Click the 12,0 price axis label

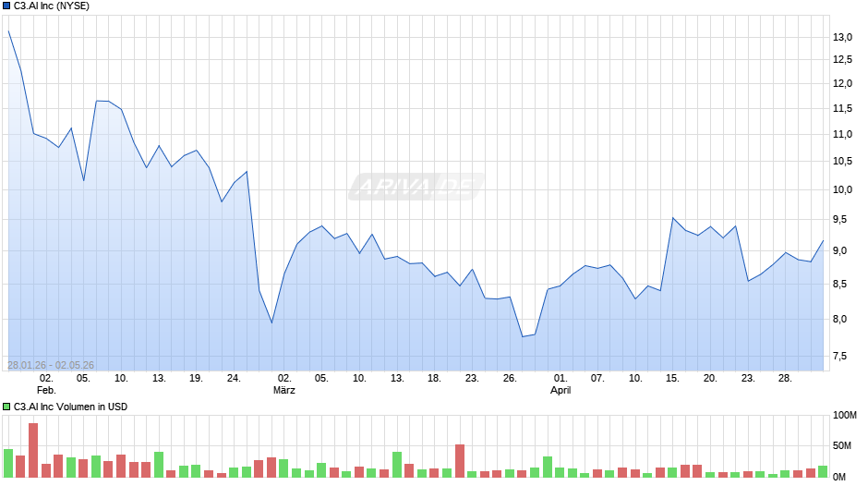[842, 84]
